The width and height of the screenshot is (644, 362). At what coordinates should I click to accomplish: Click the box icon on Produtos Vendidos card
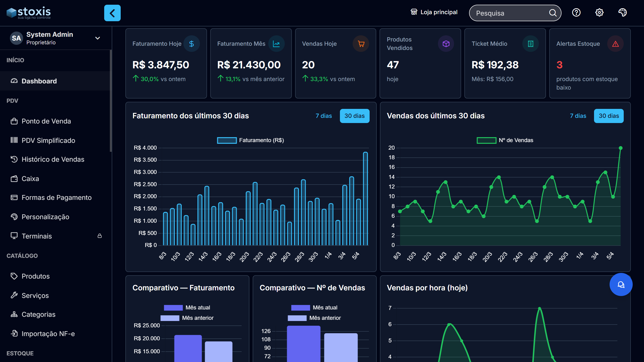(446, 44)
